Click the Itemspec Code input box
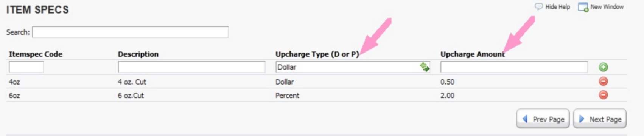This screenshot has height=136, width=644. click(x=26, y=67)
